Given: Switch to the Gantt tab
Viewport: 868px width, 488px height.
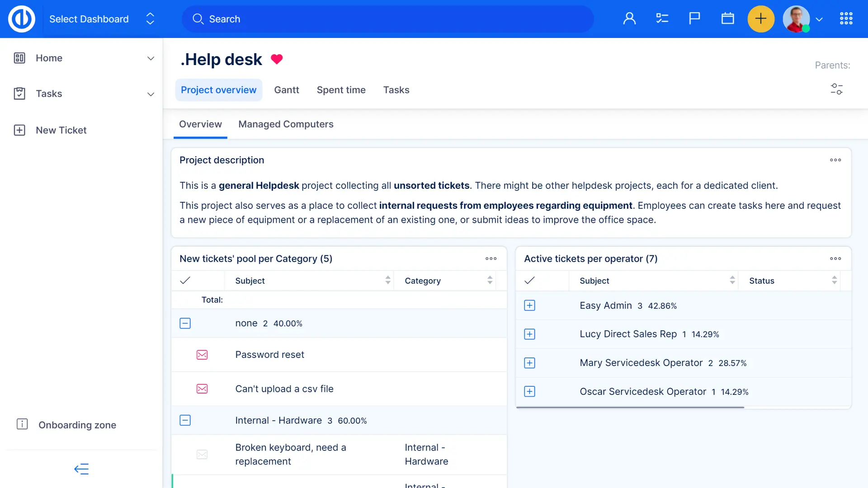Looking at the screenshot, I should pyautogui.click(x=286, y=90).
